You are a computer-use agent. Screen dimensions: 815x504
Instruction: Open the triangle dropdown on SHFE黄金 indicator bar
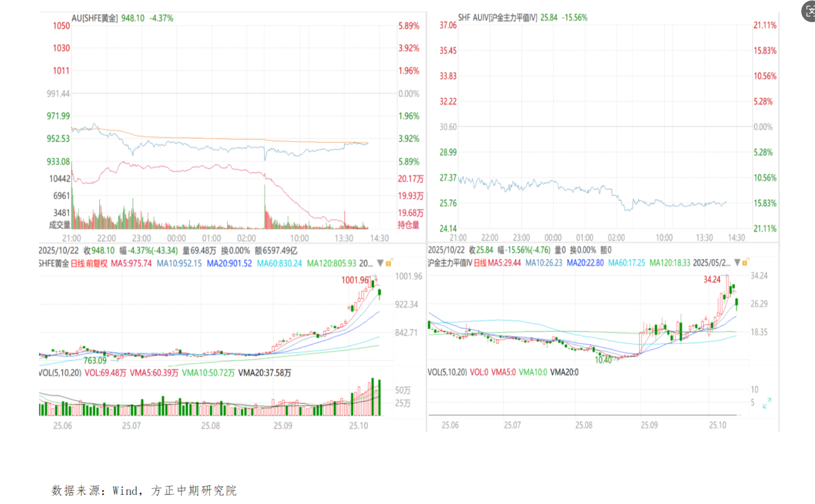(x=380, y=263)
